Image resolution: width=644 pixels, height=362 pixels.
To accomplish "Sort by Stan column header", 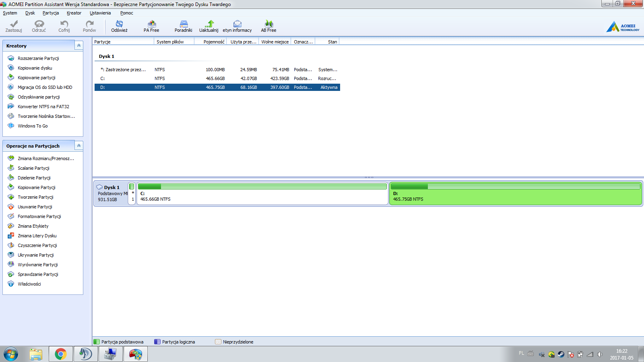I will coord(328,42).
